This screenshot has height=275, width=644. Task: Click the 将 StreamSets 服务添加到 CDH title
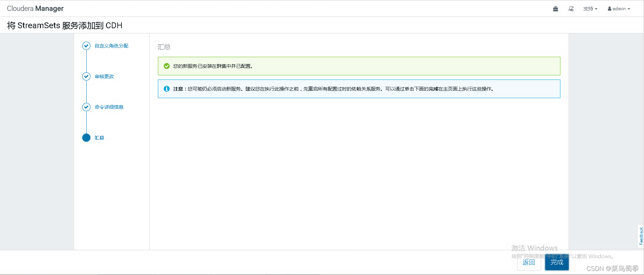[65, 25]
